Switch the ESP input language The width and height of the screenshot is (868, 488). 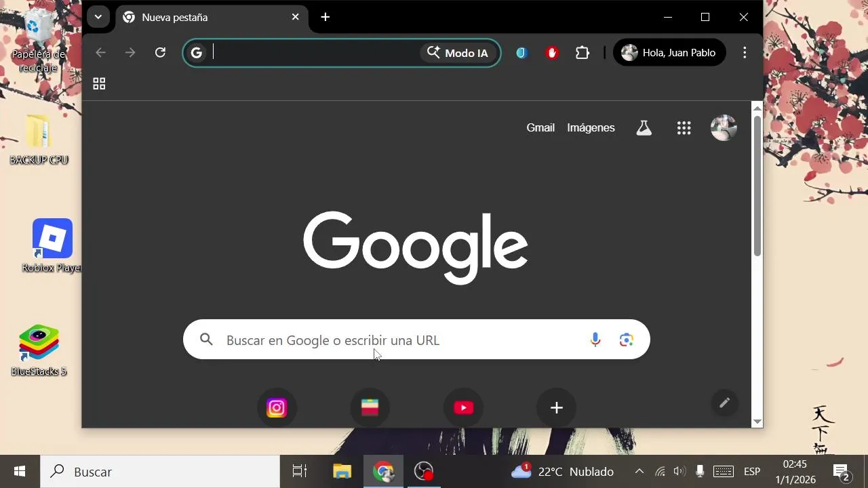point(752,471)
